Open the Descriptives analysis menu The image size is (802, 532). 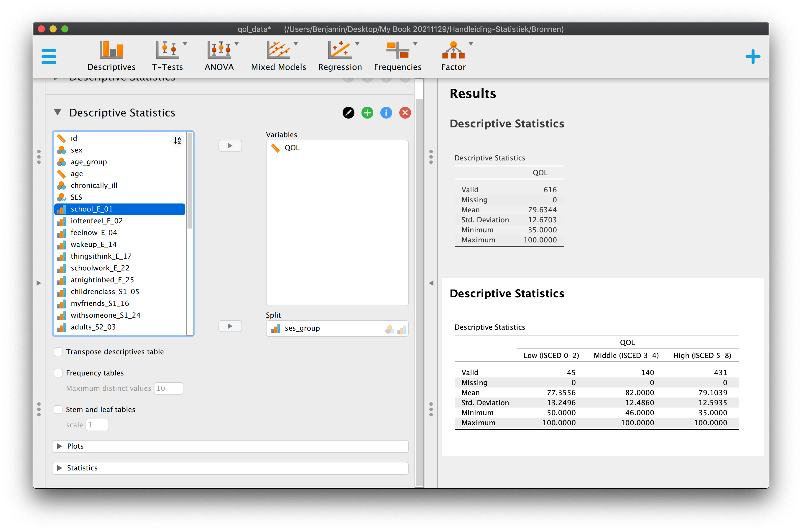111,56
